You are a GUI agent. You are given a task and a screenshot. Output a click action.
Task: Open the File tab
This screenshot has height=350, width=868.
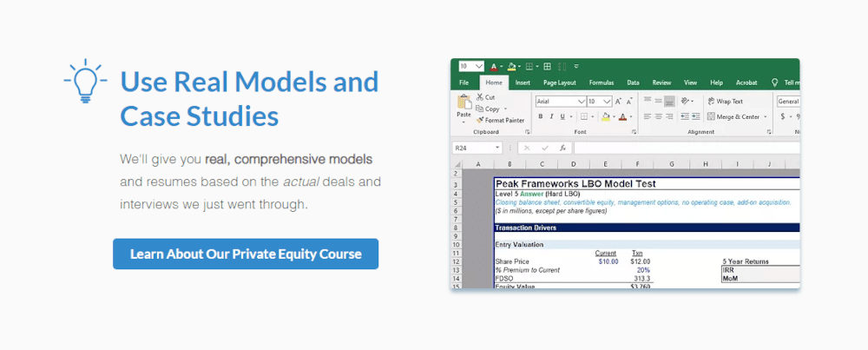[464, 83]
